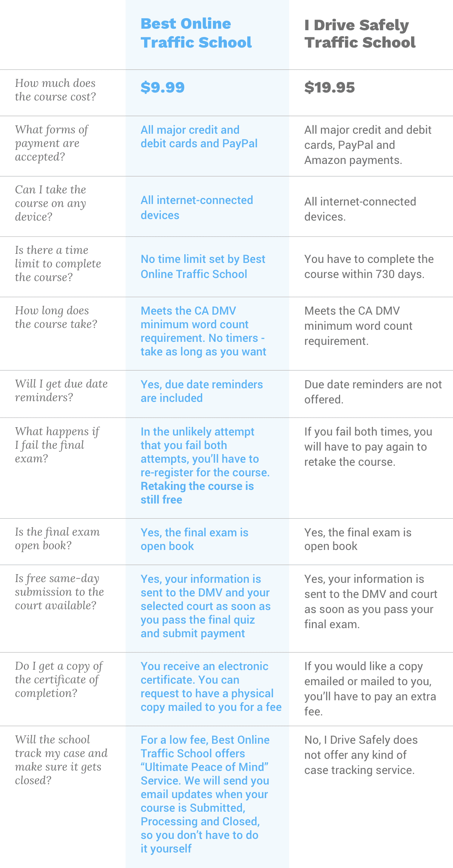Click 'Due date reminders are not offered' text
The height and width of the screenshot is (868, 453).
[x=373, y=392]
